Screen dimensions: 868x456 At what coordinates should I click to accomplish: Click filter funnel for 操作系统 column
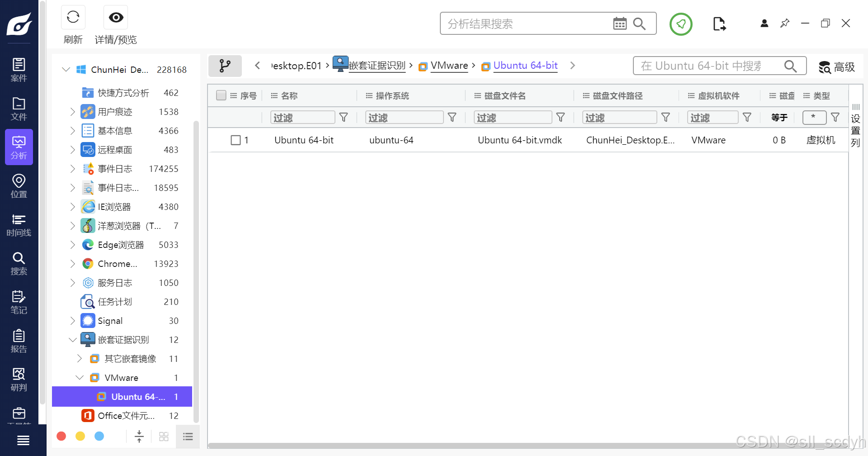(452, 118)
